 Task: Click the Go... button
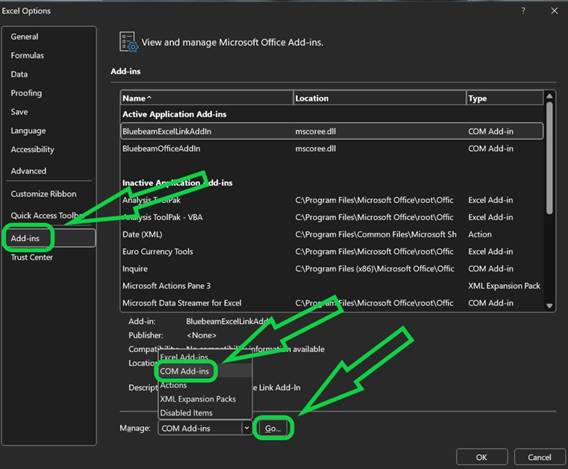273,428
